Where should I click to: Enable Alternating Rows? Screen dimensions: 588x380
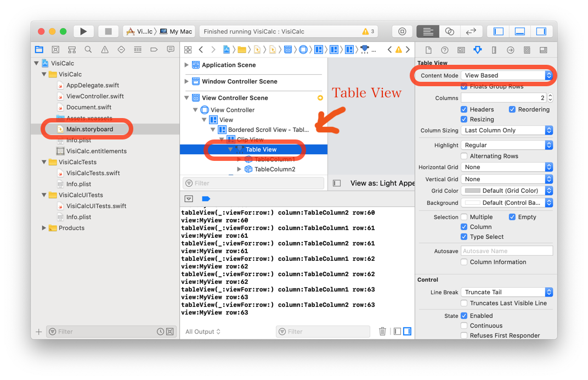coord(464,156)
